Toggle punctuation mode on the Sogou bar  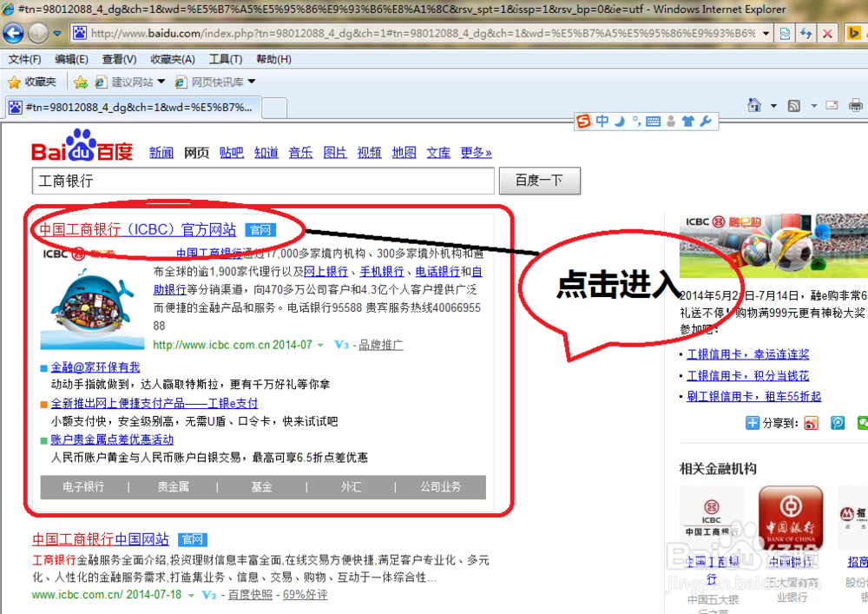[x=636, y=121]
